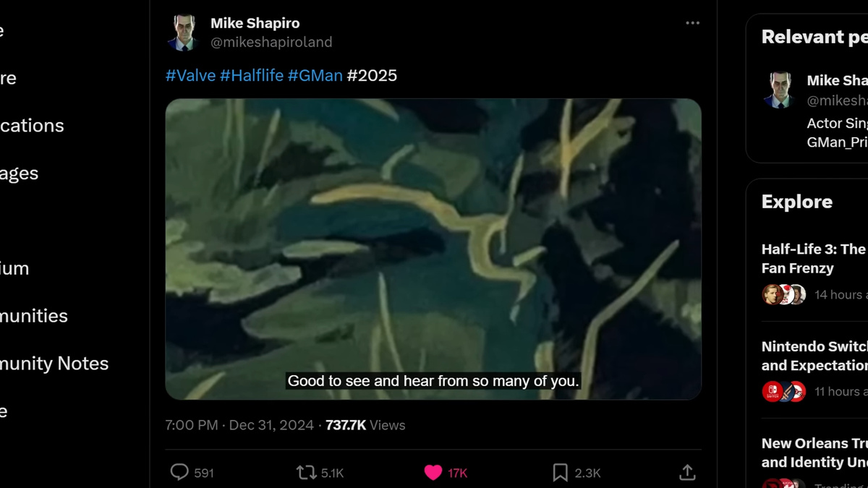
Task: Click Mike Shapiro's avatar on the post
Action: click(183, 33)
